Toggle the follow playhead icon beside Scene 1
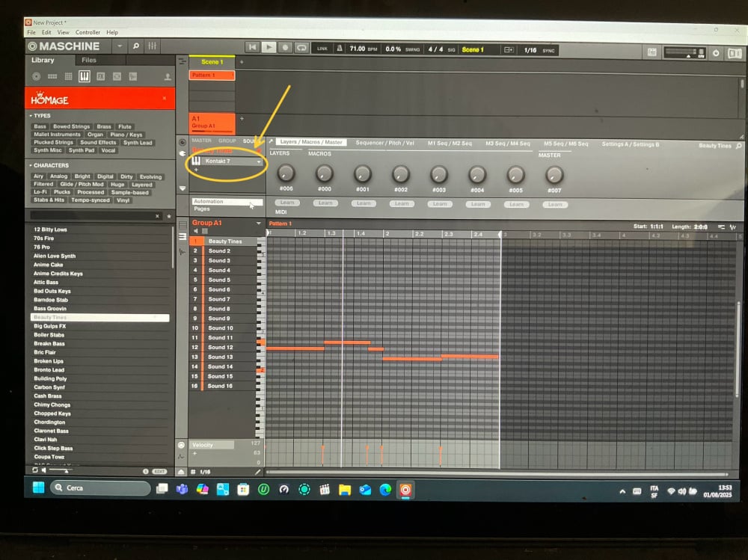 [x=509, y=49]
